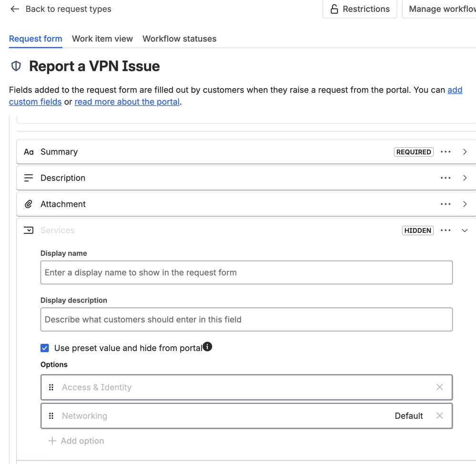
Task: Collapse the Services field row
Action: [465, 230]
